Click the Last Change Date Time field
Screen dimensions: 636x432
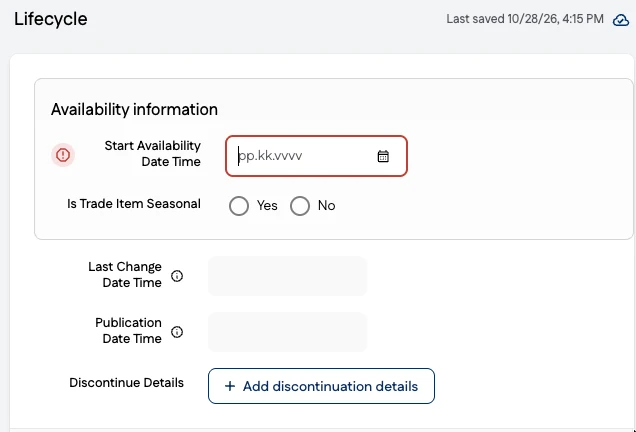click(x=288, y=276)
